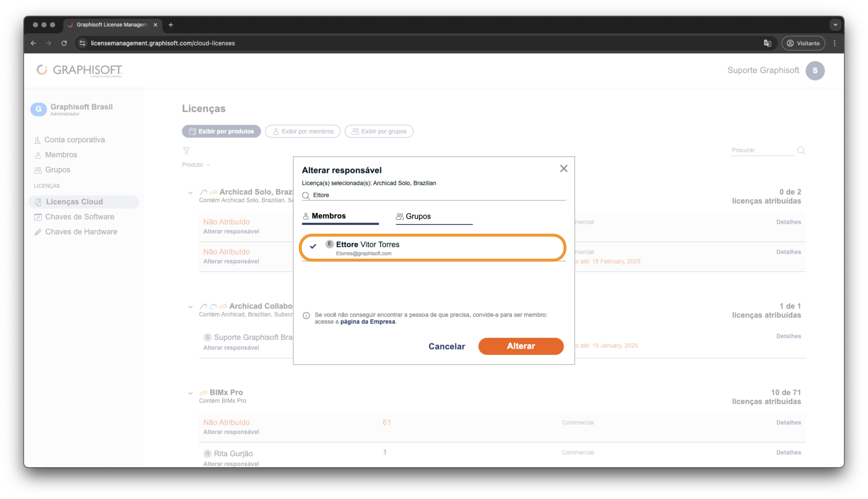This screenshot has width=868, height=499.
Task: Click the S avatar of Suporte Graphisoft Brasil
Action: [207, 338]
